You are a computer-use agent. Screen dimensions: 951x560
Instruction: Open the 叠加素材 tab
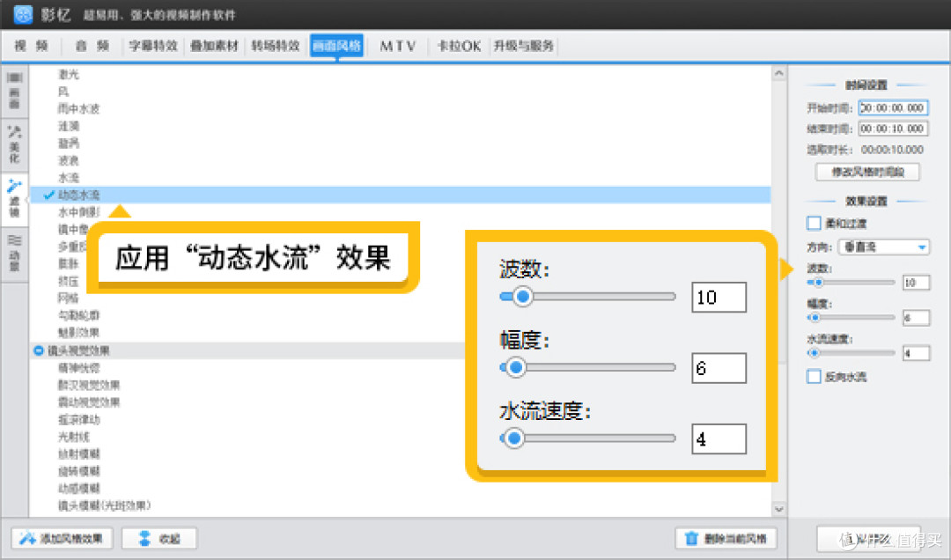coord(214,46)
